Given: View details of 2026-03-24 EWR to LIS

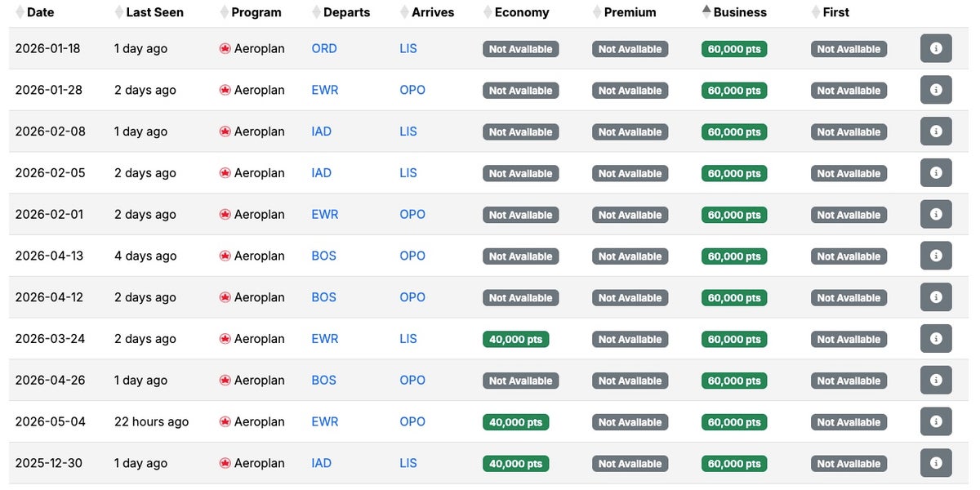Looking at the screenshot, I should (x=936, y=339).
